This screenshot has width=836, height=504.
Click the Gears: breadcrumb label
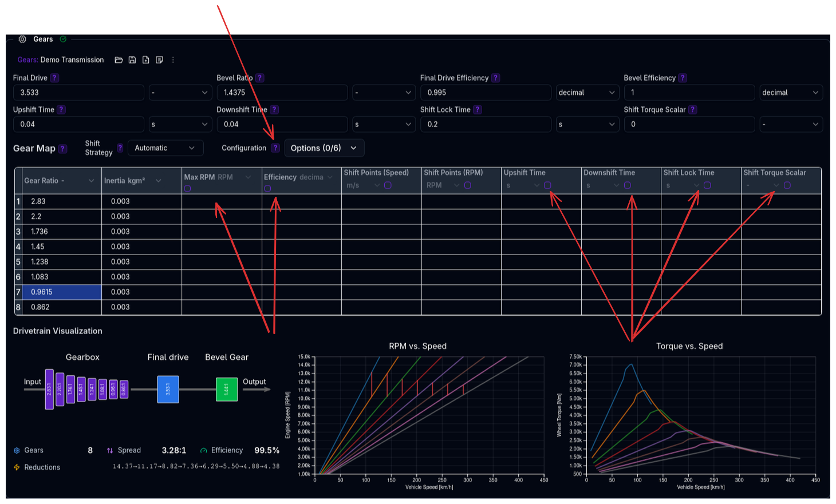(x=27, y=60)
